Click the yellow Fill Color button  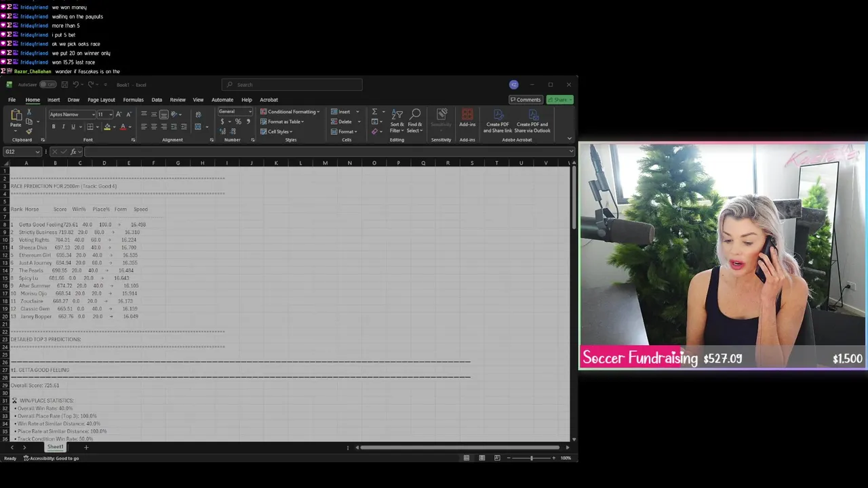tap(106, 127)
